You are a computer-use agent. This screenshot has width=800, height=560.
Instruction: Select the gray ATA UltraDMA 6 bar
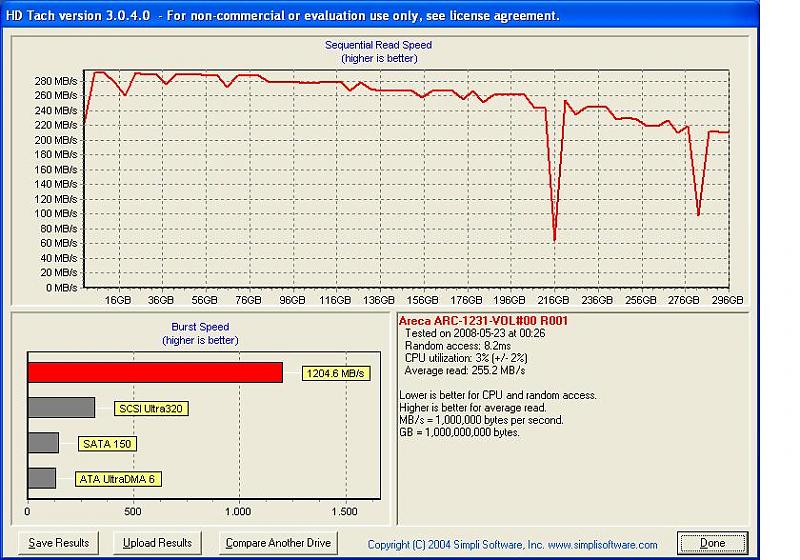point(42,478)
